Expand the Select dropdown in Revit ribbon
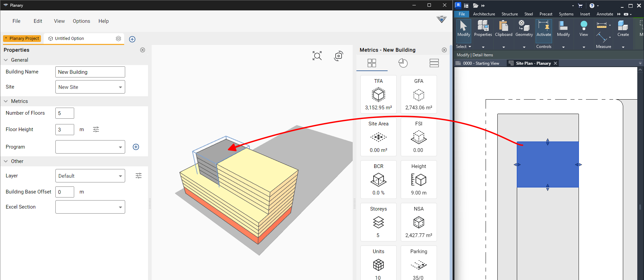This screenshot has width=644, height=280. [464, 47]
